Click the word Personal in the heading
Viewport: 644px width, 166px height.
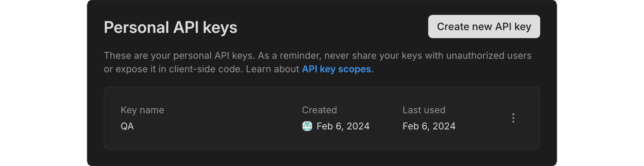(x=136, y=28)
